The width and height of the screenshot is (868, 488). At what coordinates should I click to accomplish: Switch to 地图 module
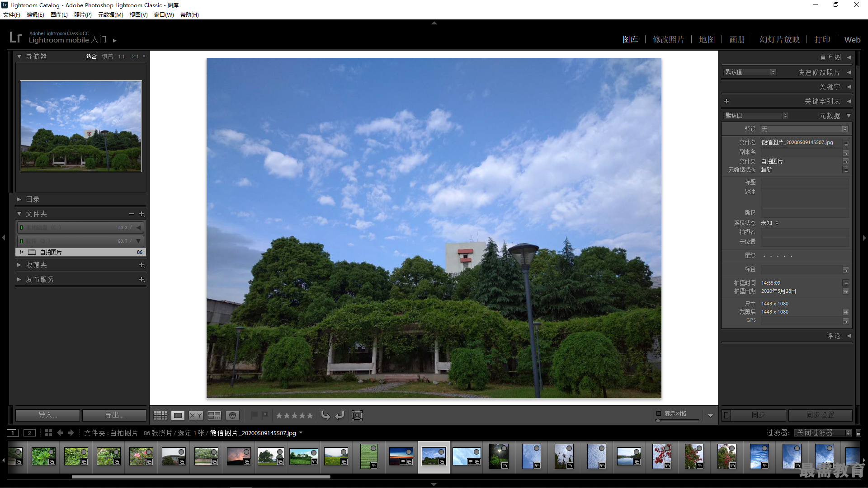[x=707, y=40]
